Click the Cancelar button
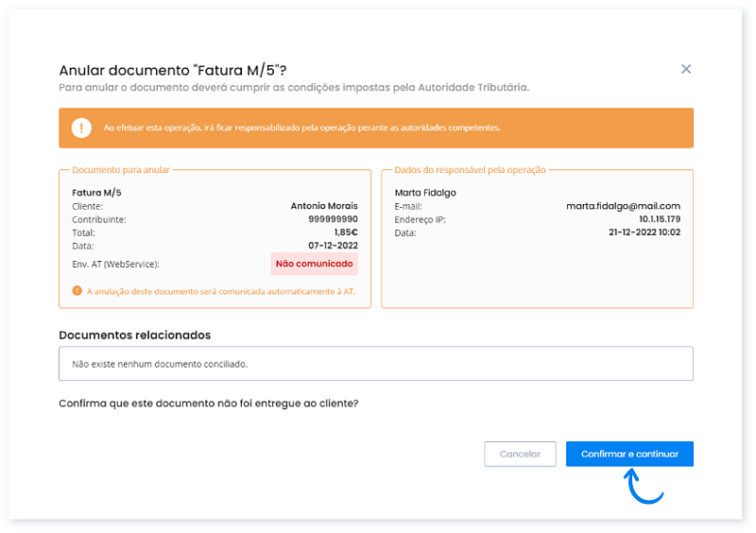 [x=520, y=454]
